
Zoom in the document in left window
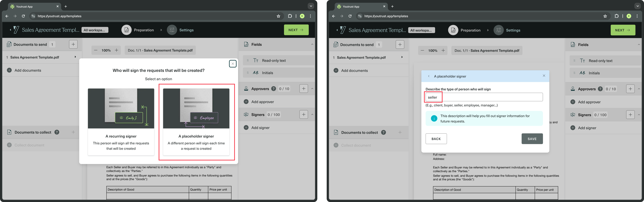117,50
